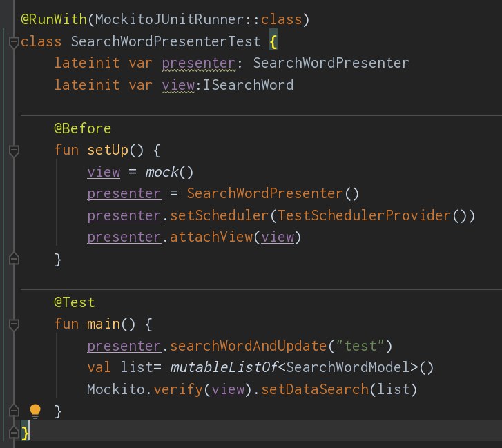Click the ISearchWord type name
Screen dimensions: 502x448
248,85
